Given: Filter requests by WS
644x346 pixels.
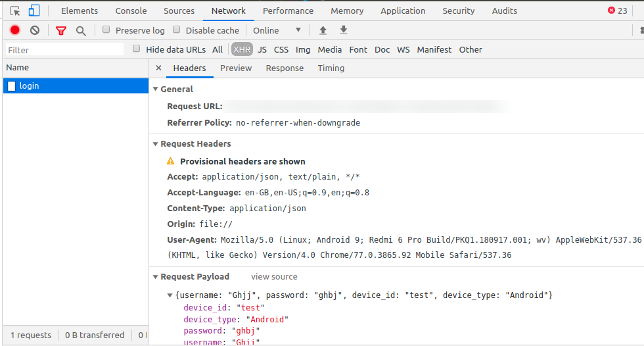Looking at the screenshot, I should click(x=403, y=50).
